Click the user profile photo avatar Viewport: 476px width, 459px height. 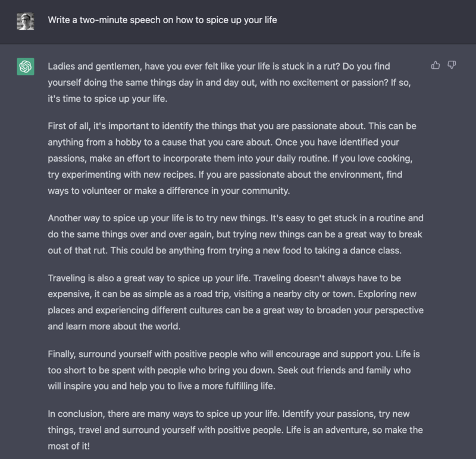pyautogui.click(x=24, y=21)
